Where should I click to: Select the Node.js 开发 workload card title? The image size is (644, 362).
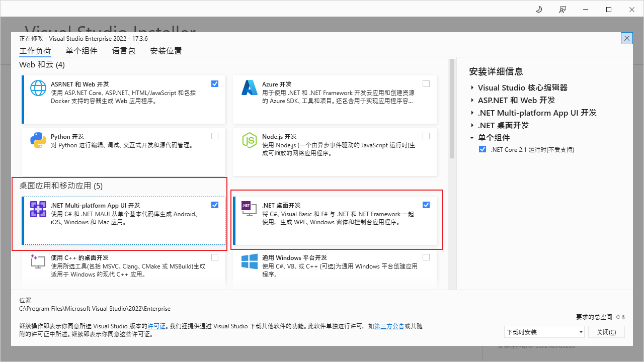(x=279, y=136)
